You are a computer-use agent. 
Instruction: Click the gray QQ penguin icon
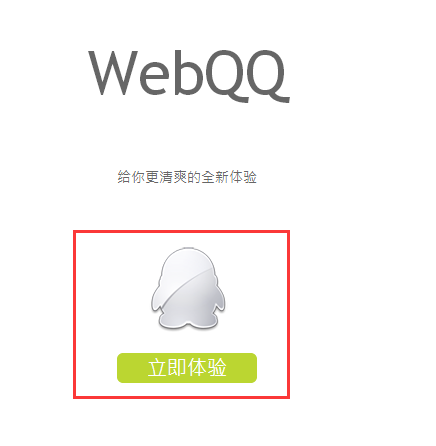[x=188, y=289]
